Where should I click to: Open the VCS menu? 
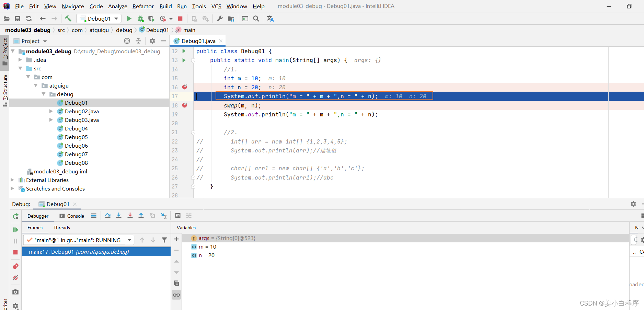[x=216, y=6]
